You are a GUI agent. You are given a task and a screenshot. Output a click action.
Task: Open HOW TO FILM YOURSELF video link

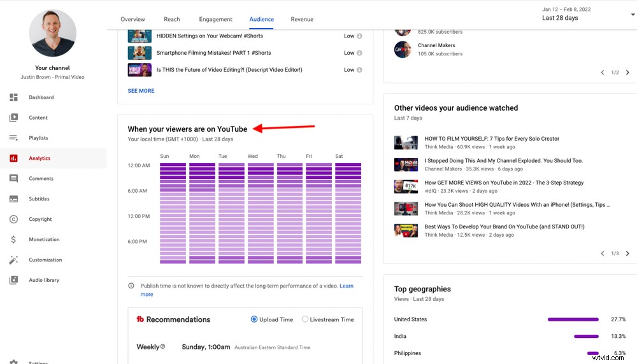492,139
